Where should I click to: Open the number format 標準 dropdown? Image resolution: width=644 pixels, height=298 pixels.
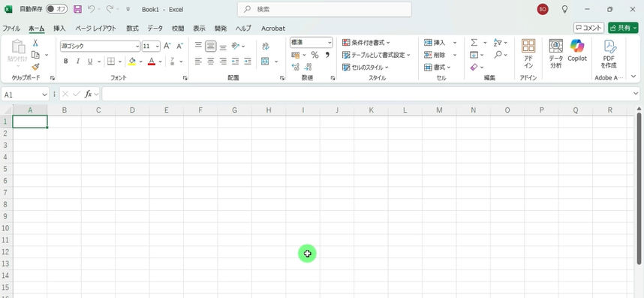click(330, 42)
